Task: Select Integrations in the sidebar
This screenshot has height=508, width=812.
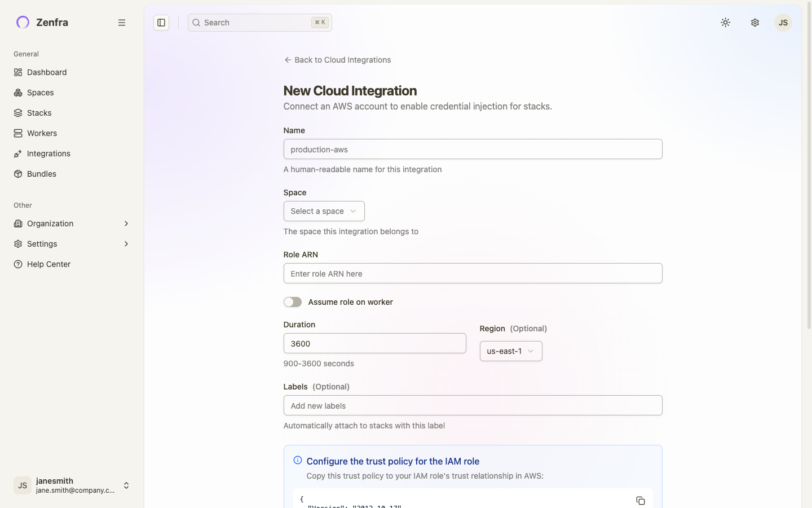Action: [48, 154]
